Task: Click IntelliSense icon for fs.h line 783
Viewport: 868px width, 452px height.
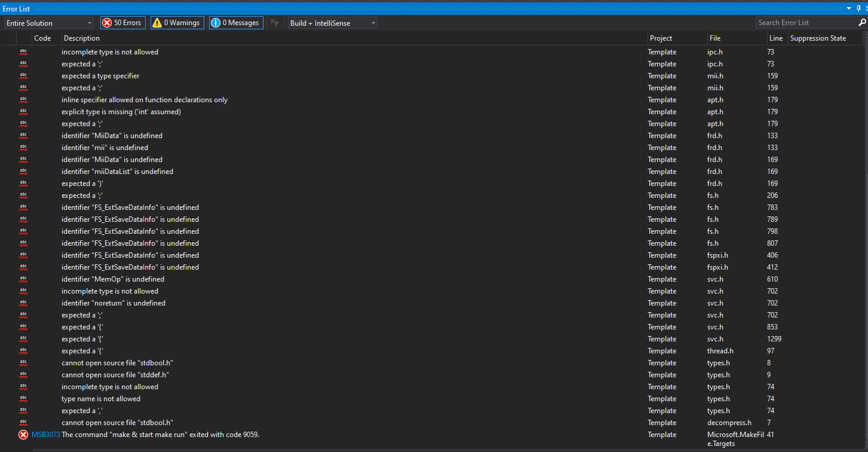Action: (x=23, y=207)
